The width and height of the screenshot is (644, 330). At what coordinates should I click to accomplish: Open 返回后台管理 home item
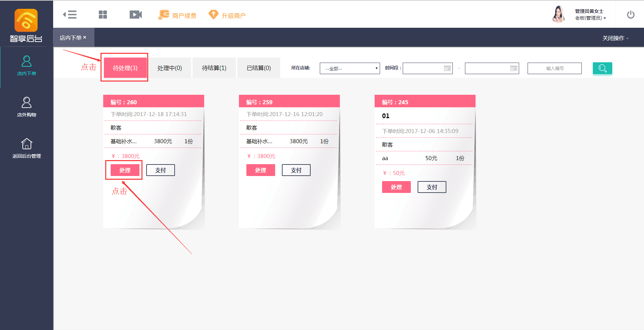[26, 149]
